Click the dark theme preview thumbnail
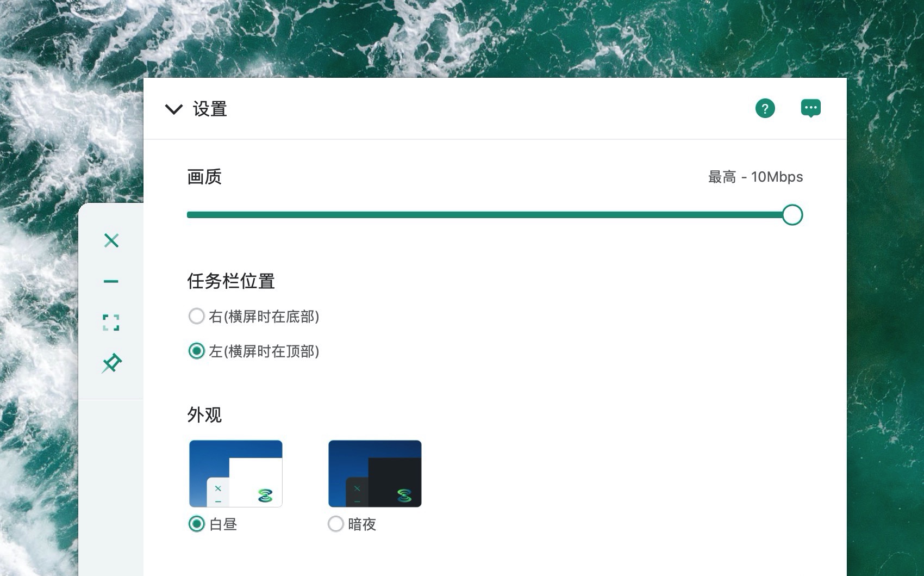The image size is (924, 576). click(375, 474)
